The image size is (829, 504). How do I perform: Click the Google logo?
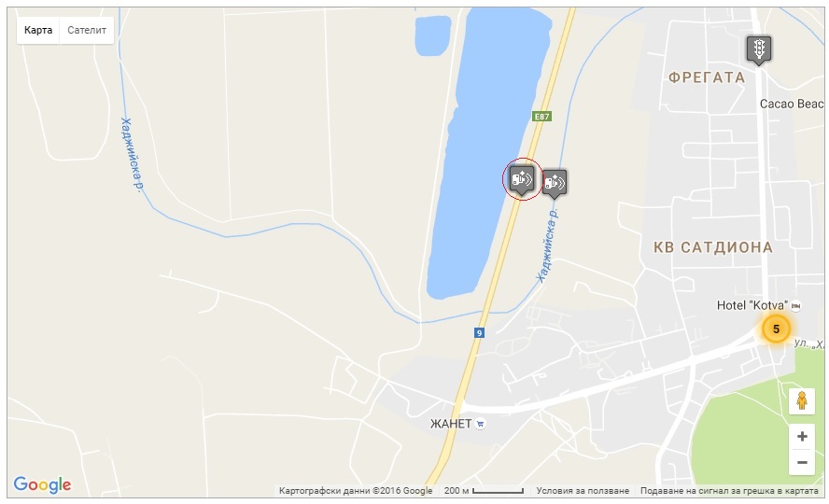(42, 484)
